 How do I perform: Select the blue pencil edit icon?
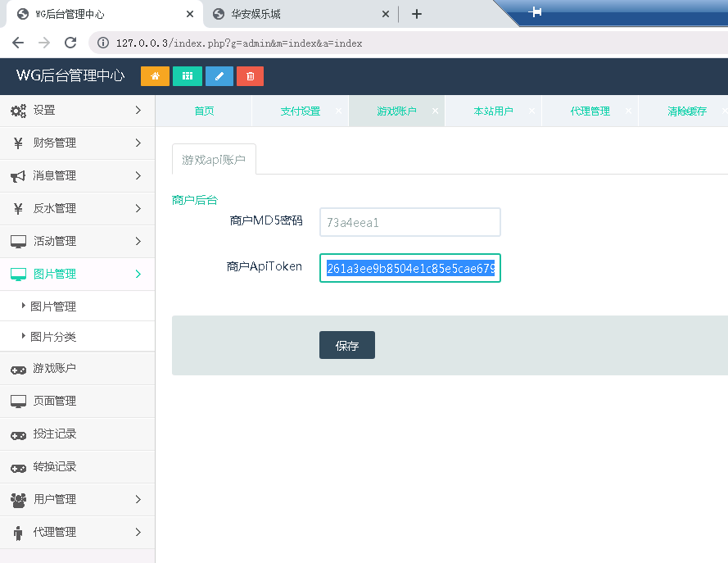tap(219, 75)
